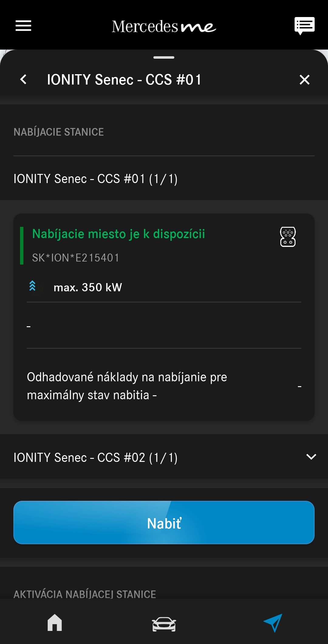
Task: Tap the Mercedes me logo
Action: click(x=164, y=27)
